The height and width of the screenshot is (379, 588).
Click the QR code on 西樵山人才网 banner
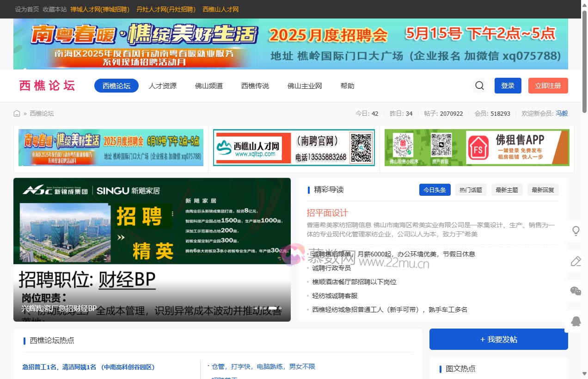pyautogui.click(x=360, y=148)
